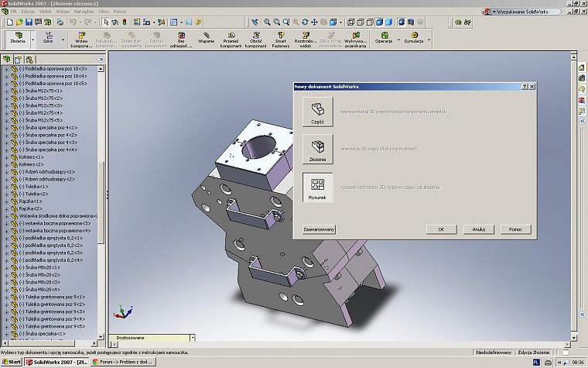Open Dostosowane display state dropdown
588x368 pixels.
pyautogui.click(x=193, y=338)
